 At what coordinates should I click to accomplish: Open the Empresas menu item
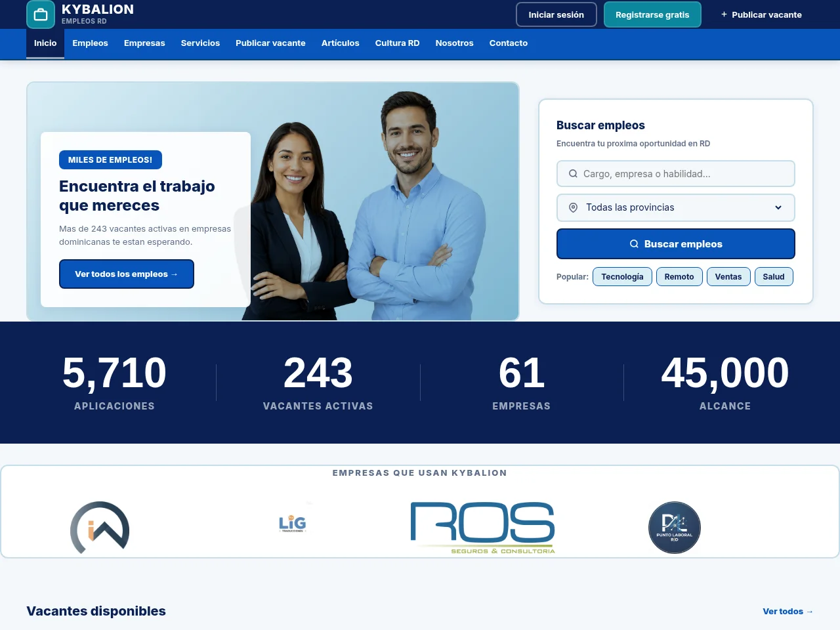pos(144,43)
